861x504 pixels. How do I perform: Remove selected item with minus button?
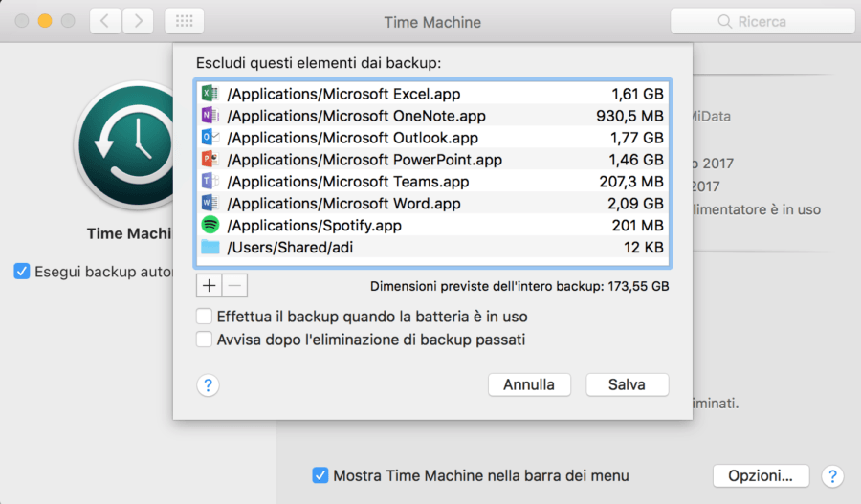[x=234, y=286]
